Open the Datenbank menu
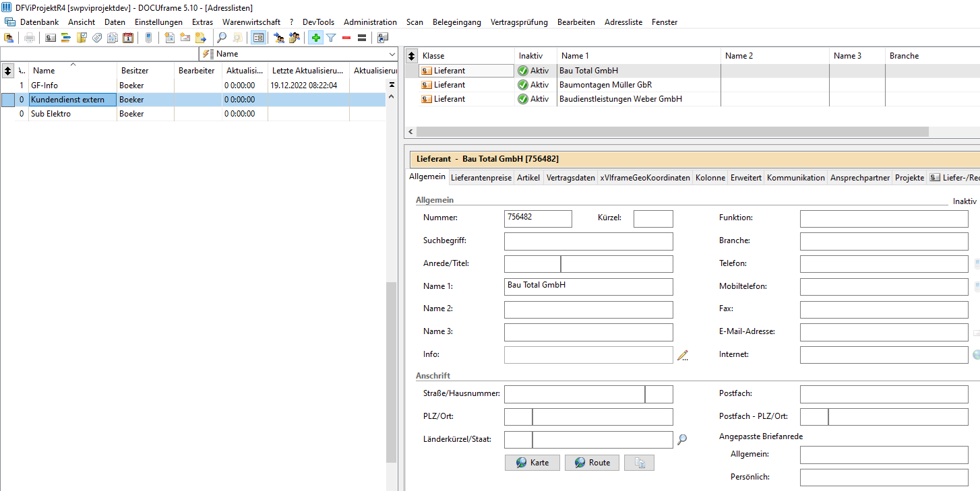Screen dimensions: 980x491 [39, 22]
